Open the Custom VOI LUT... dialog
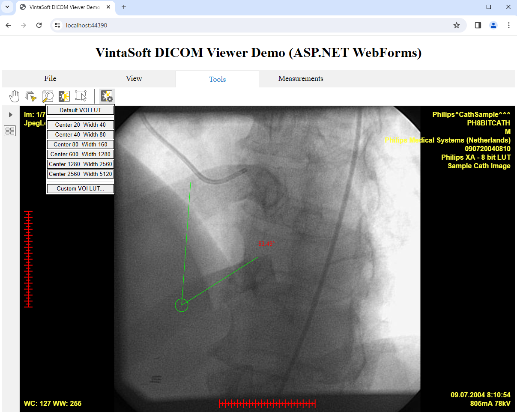 (x=81, y=189)
